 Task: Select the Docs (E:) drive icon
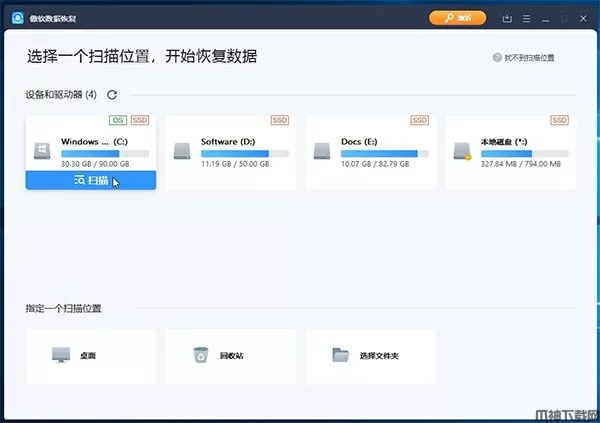[322, 151]
